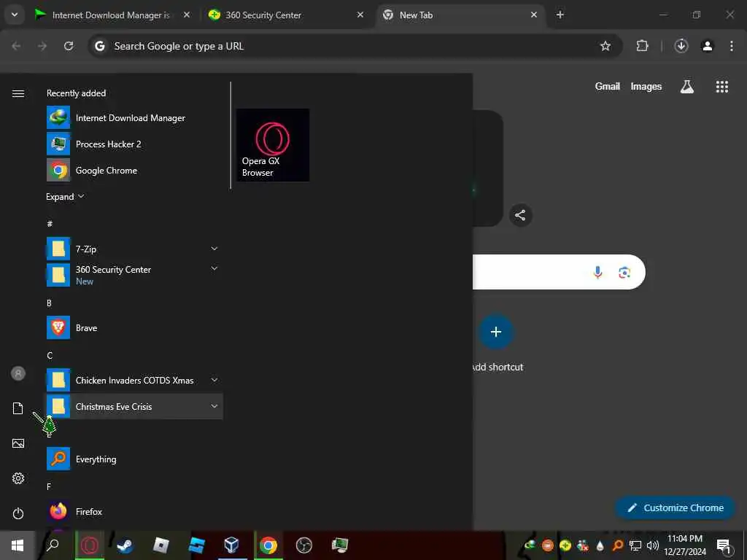Open Process Hacker on the taskbar
This screenshot has width=747, height=560.
(x=340, y=545)
